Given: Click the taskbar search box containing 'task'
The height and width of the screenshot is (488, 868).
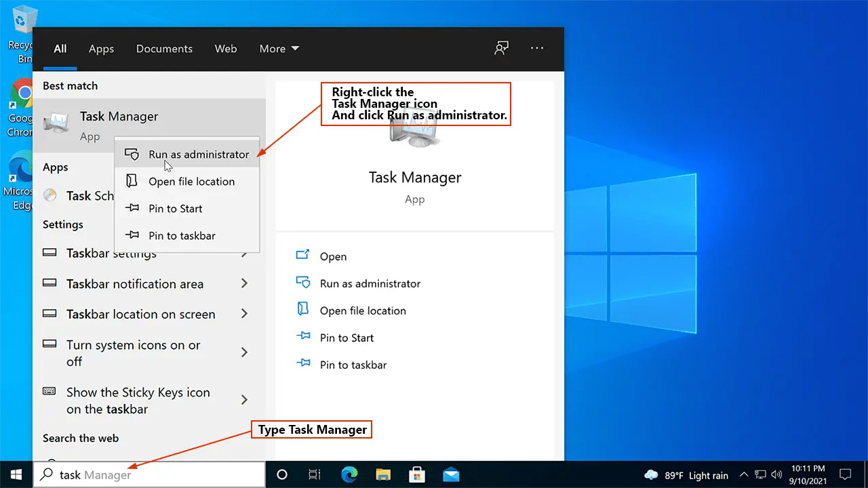Looking at the screenshot, I should tap(149, 474).
